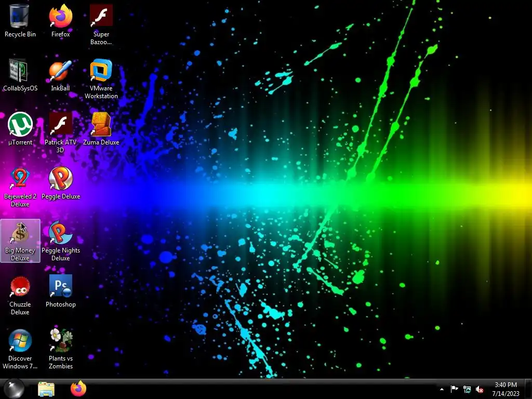Select the Zuma Deluxe shortcut
Viewport: 532px width, 399px height.
101,129
